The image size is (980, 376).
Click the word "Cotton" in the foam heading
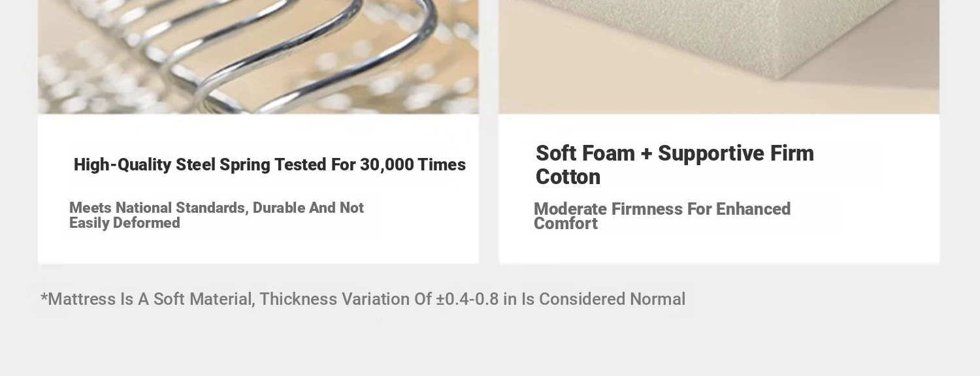pos(568,177)
